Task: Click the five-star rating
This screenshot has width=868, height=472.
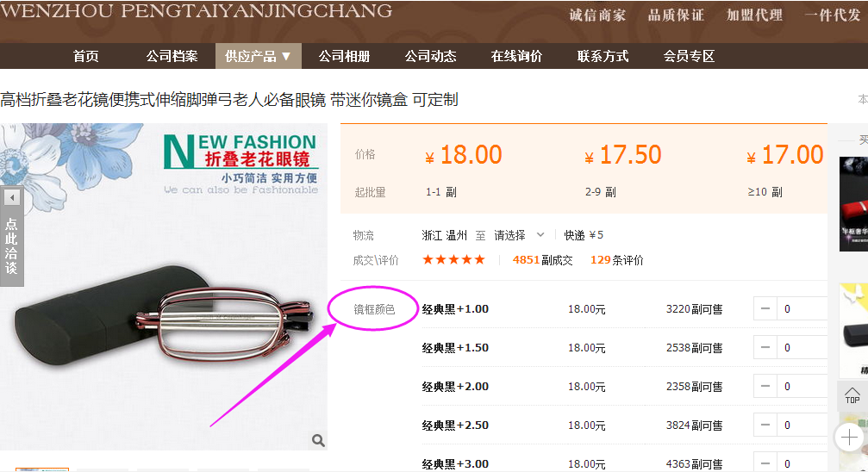Action: [453, 259]
